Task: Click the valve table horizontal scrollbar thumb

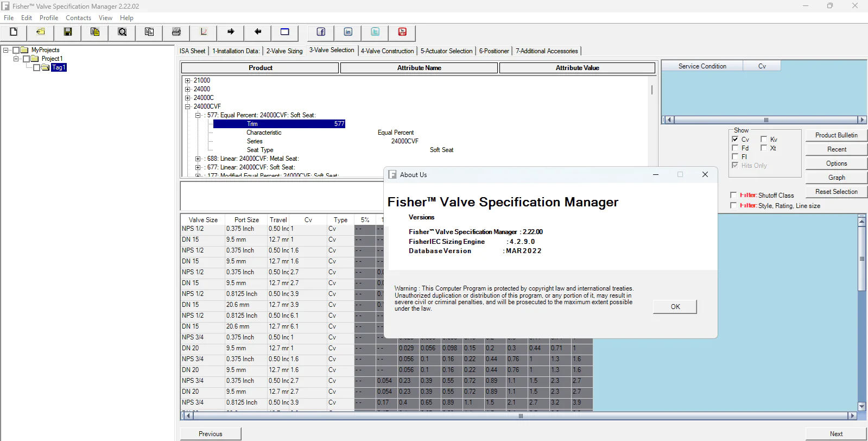Action: pyautogui.click(x=521, y=416)
